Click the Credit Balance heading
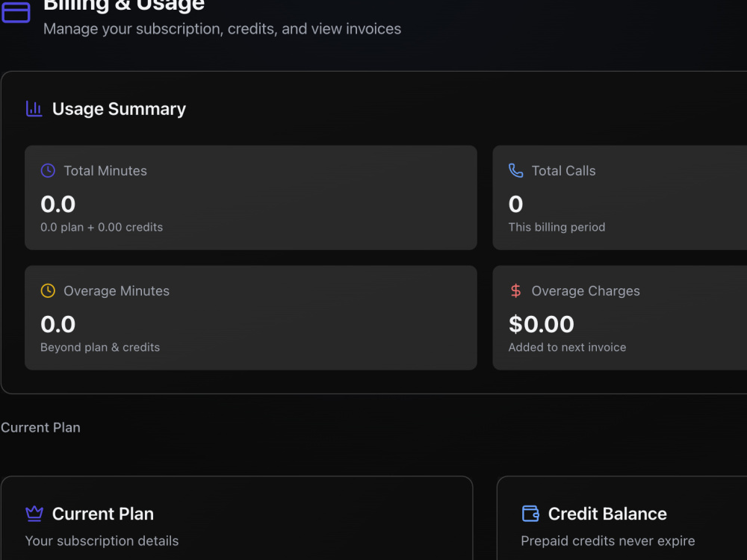 click(x=607, y=514)
